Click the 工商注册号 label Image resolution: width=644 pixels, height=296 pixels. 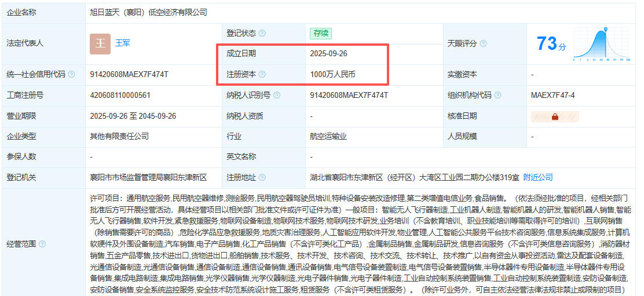click(25, 95)
